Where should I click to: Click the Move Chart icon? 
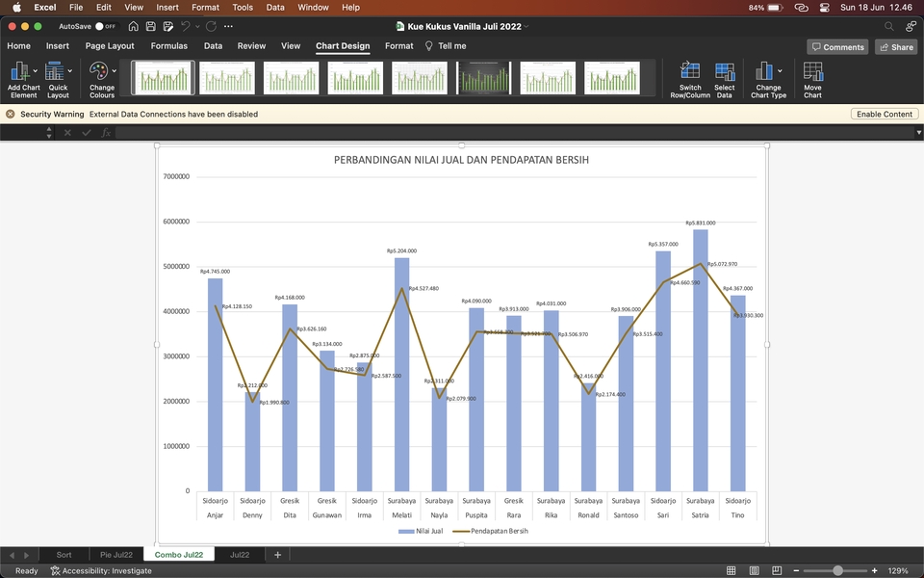[x=812, y=72]
